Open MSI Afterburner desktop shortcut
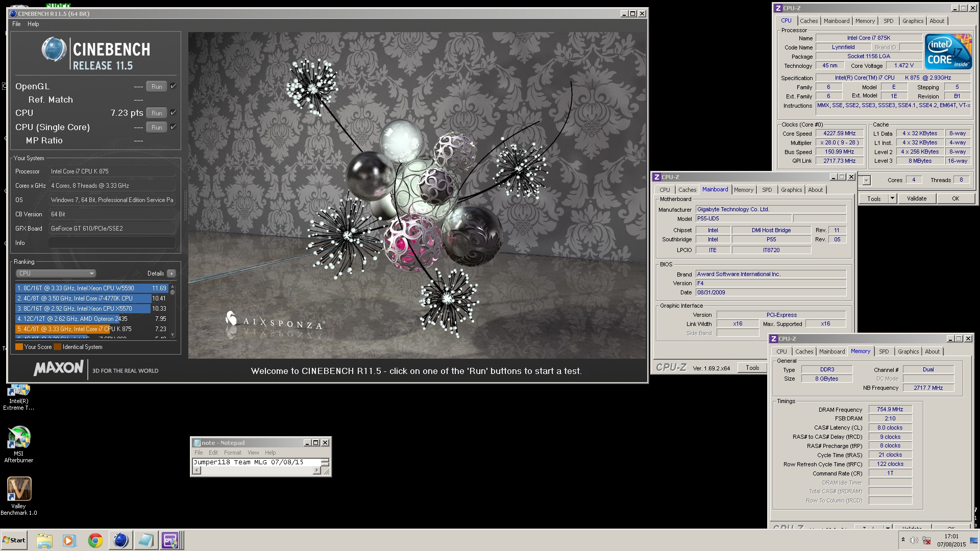Image resolution: width=980 pixels, height=551 pixels. coord(18,444)
